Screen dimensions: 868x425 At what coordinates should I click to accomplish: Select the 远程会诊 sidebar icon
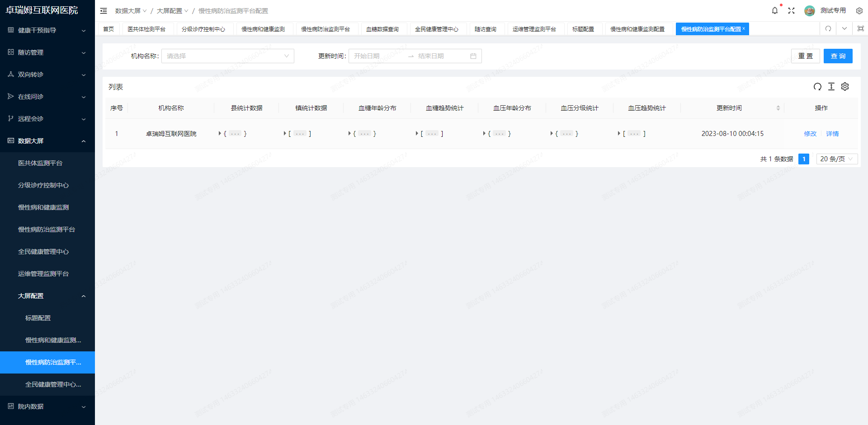[x=10, y=119]
